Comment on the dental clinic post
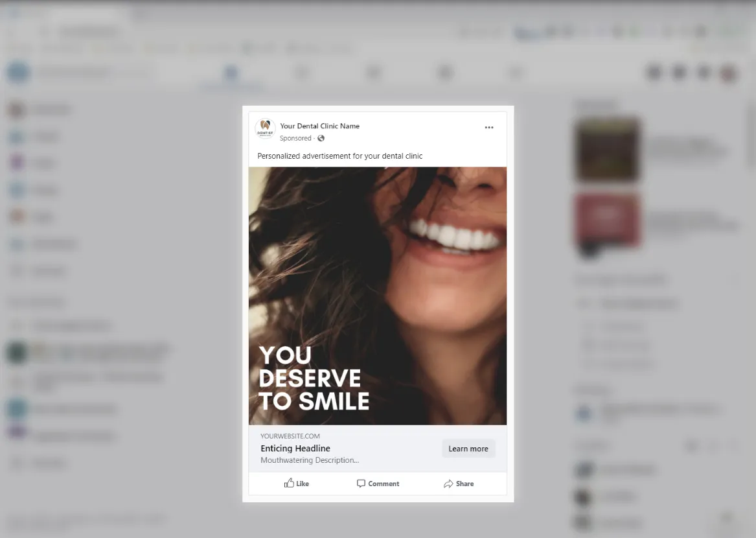The height and width of the screenshot is (538, 756). click(378, 484)
